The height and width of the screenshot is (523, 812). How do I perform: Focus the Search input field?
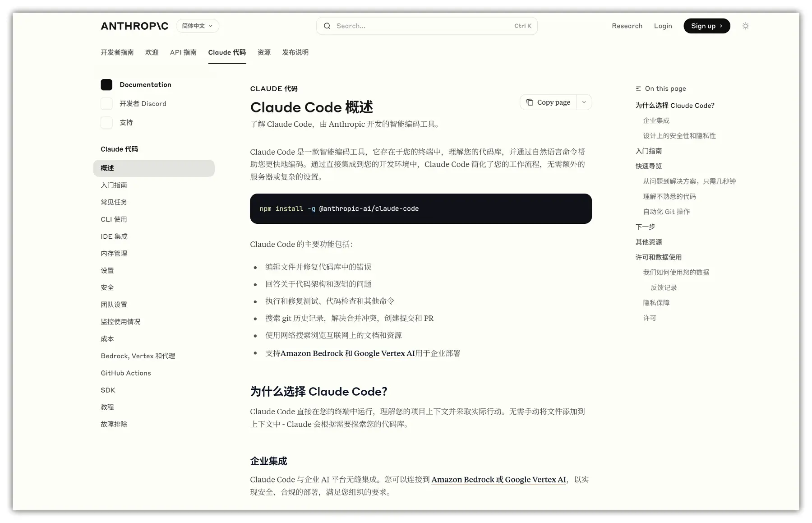point(427,26)
